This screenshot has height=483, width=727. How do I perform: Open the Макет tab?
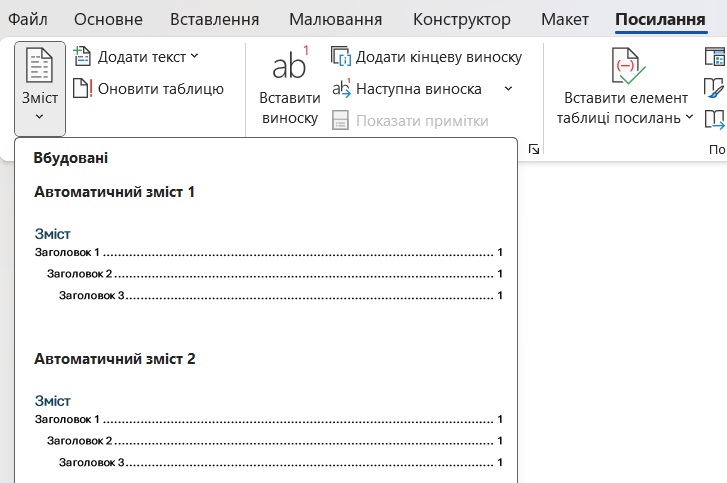click(565, 19)
